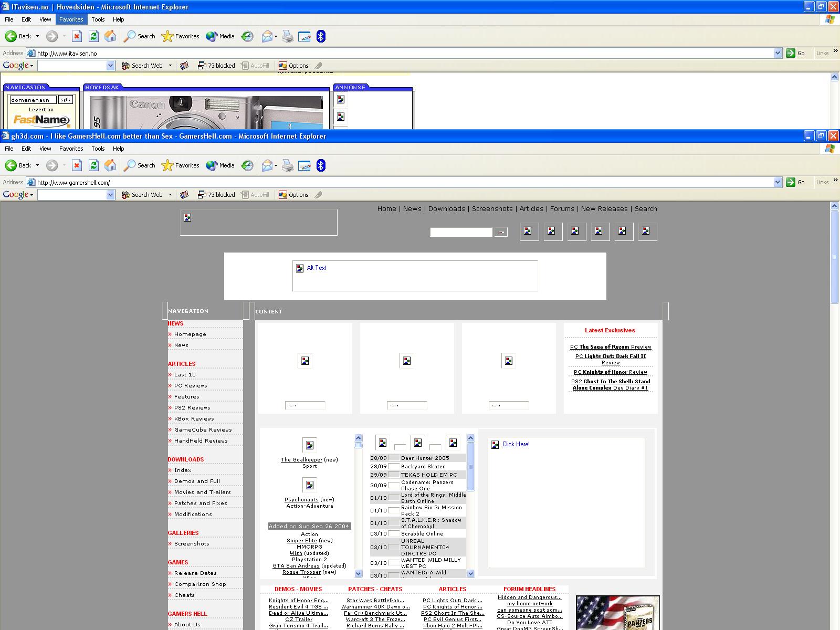Click 73 blocked popup icon in GamersHell window
Image resolution: width=840 pixels, height=630 pixels.
click(x=216, y=195)
